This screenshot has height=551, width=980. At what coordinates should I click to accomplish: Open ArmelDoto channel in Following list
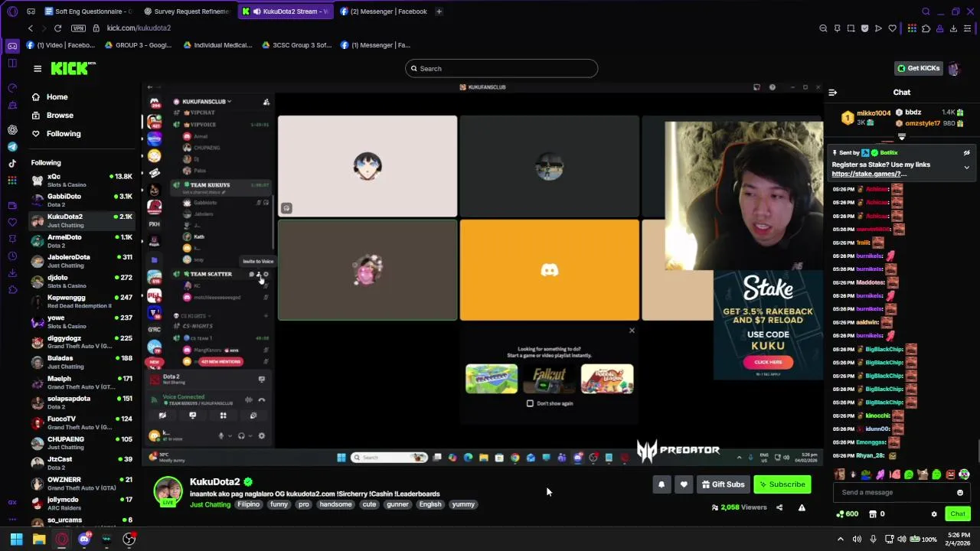coord(82,241)
